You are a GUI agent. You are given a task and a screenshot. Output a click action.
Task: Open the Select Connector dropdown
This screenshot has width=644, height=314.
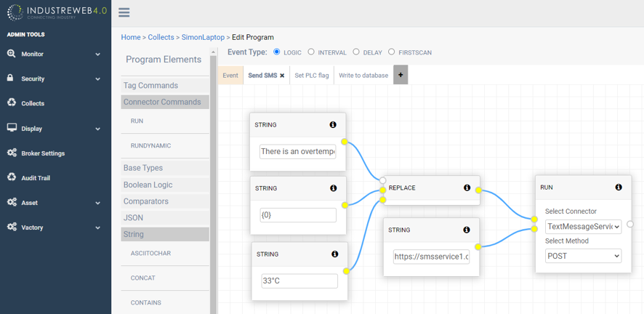coord(583,227)
